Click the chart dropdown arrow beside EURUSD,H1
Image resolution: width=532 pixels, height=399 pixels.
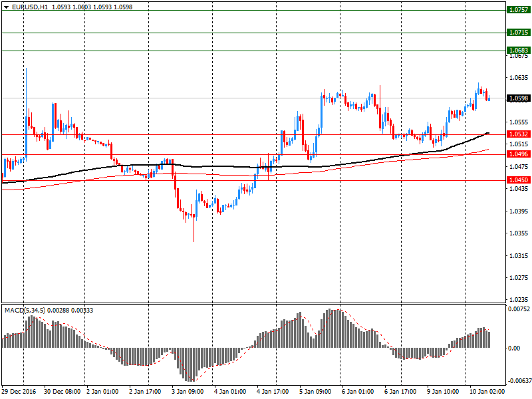click(x=6, y=7)
